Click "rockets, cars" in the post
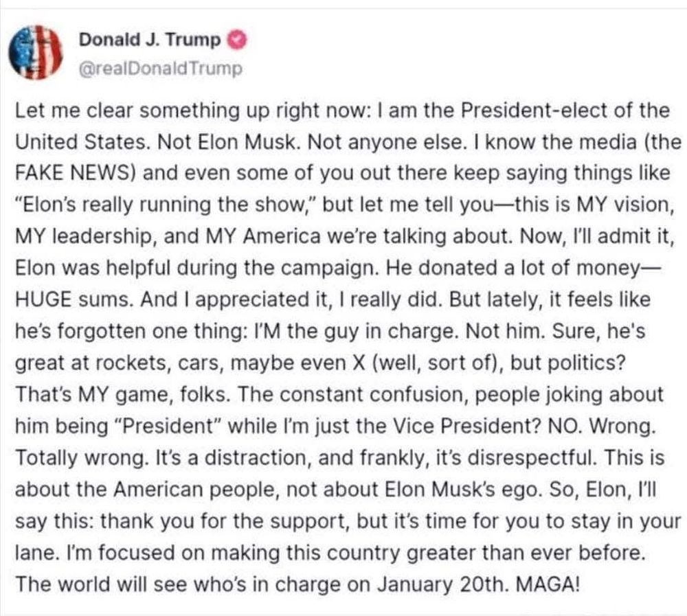The image size is (687, 616). point(158,363)
